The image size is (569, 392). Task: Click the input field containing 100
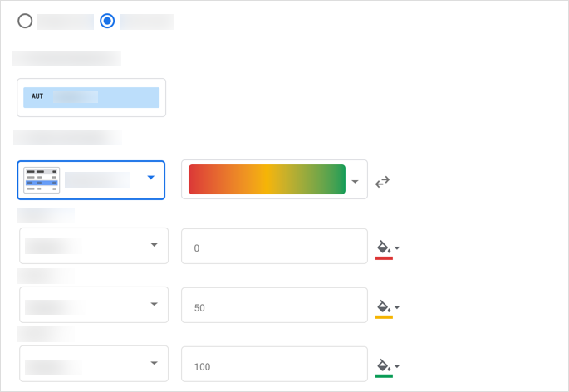[274, 365]
